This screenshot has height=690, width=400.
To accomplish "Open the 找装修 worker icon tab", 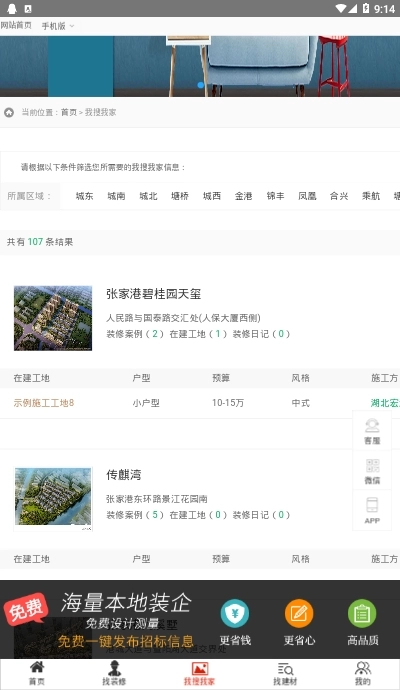I will point(114,668).
